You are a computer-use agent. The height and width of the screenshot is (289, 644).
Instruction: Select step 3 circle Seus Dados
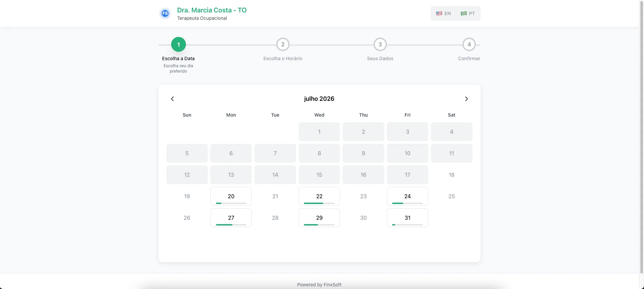pos(380,44)
